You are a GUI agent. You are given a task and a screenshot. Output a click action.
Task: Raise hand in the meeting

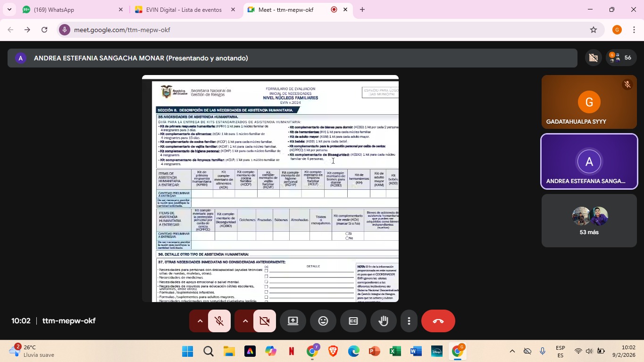coord(384,321)
